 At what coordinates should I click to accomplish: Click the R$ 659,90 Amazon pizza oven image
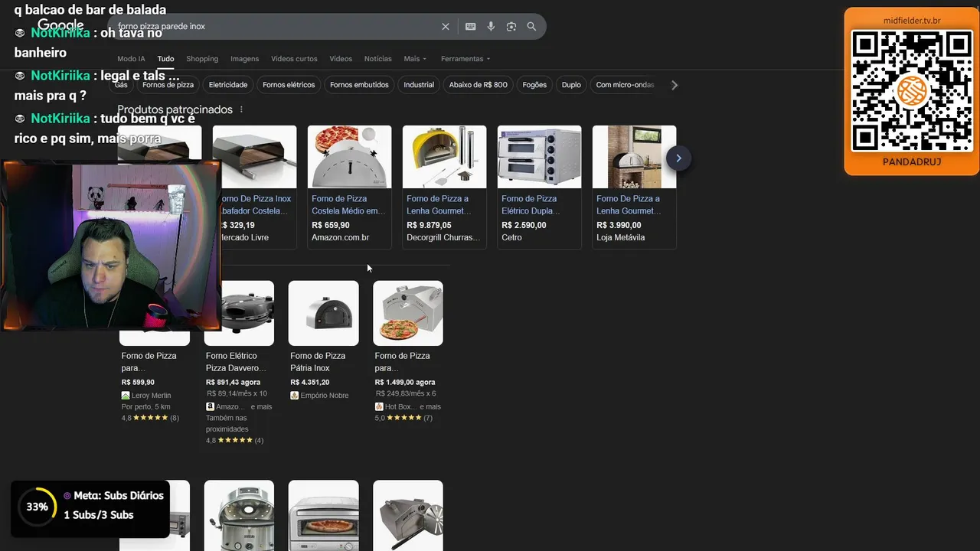coord(349,157)
